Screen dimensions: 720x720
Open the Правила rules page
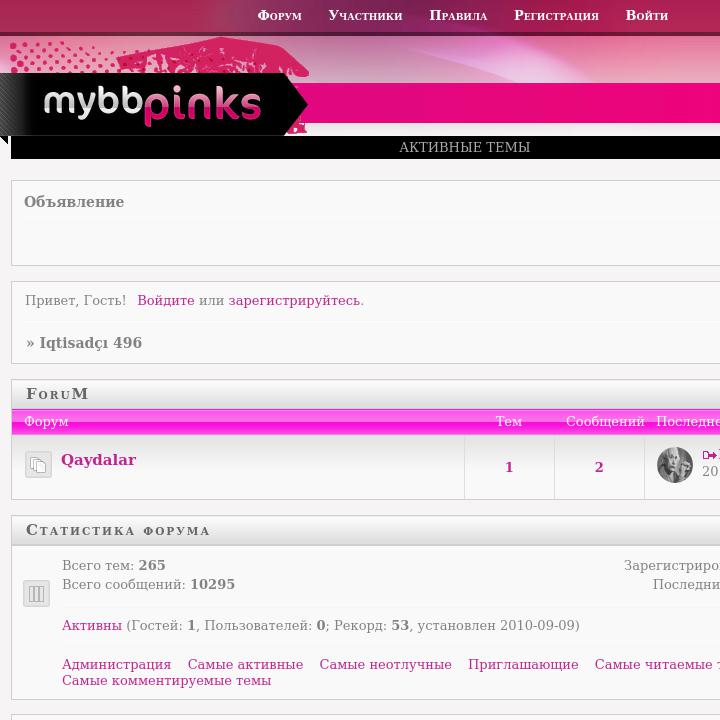458,16
